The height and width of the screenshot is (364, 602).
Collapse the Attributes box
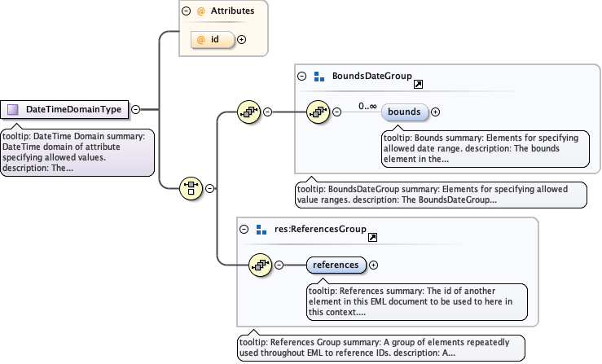pos(186,11)
